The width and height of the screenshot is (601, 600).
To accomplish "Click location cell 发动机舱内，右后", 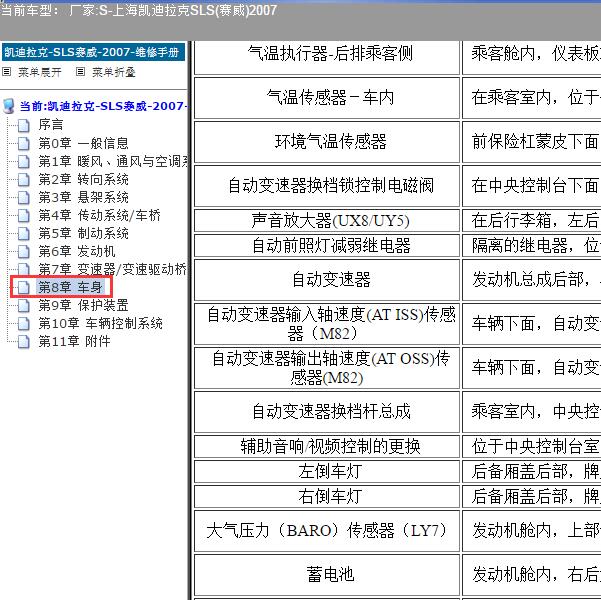I will [532, 575].
